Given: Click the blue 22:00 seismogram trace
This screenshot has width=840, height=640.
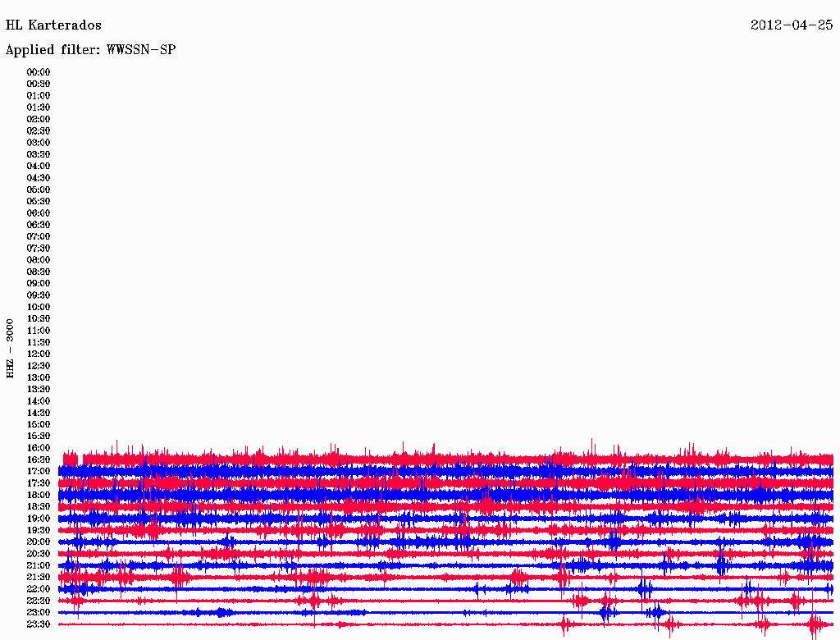Looking at the screenshot, I should click(x=445, y=589).
